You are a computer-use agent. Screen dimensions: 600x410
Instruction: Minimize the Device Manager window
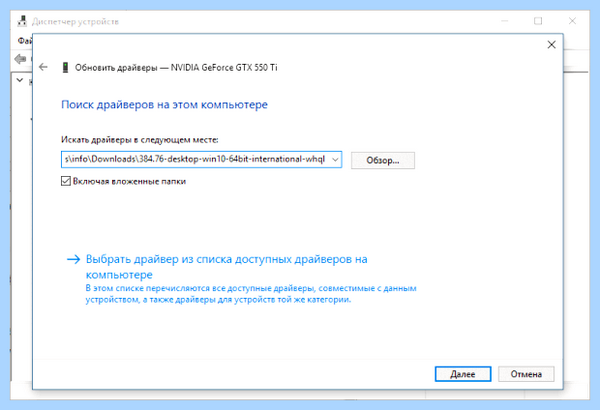505,21
